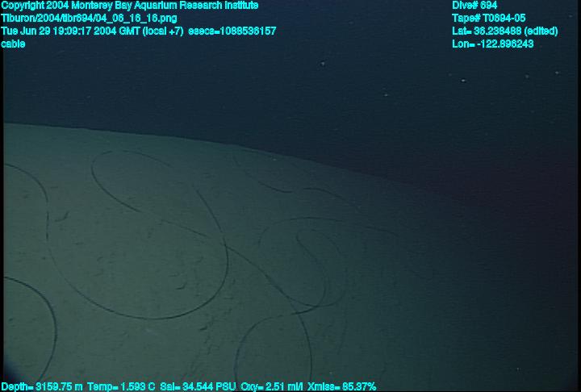Click the 'Sal= 34.544 PSU' salinity reading
The width and height of the screenshot is (581, 392).
(x=198, y=387)
